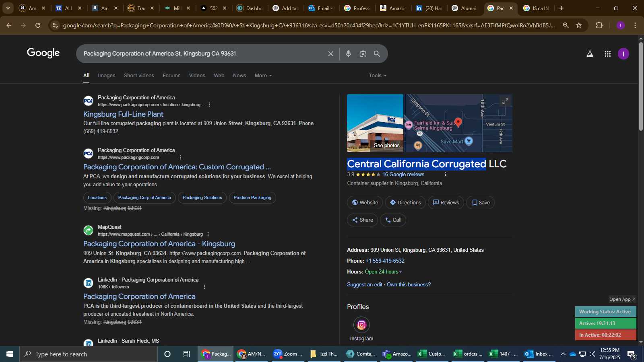Click the Chrome address bar URL
644x362 pixels.
[x=309, y=25]
